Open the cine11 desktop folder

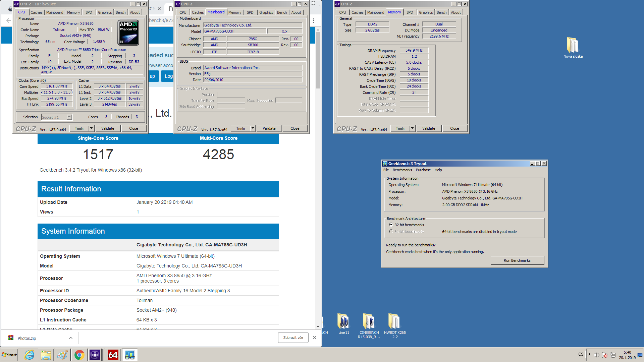pyautogui.click(x=343, y=323)
